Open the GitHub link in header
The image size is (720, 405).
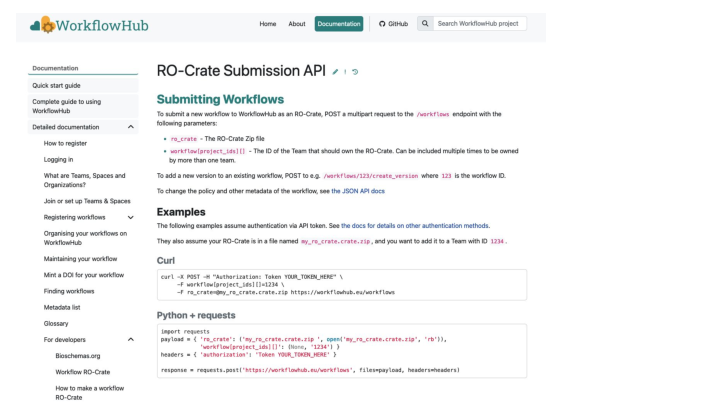click(394, 24)
